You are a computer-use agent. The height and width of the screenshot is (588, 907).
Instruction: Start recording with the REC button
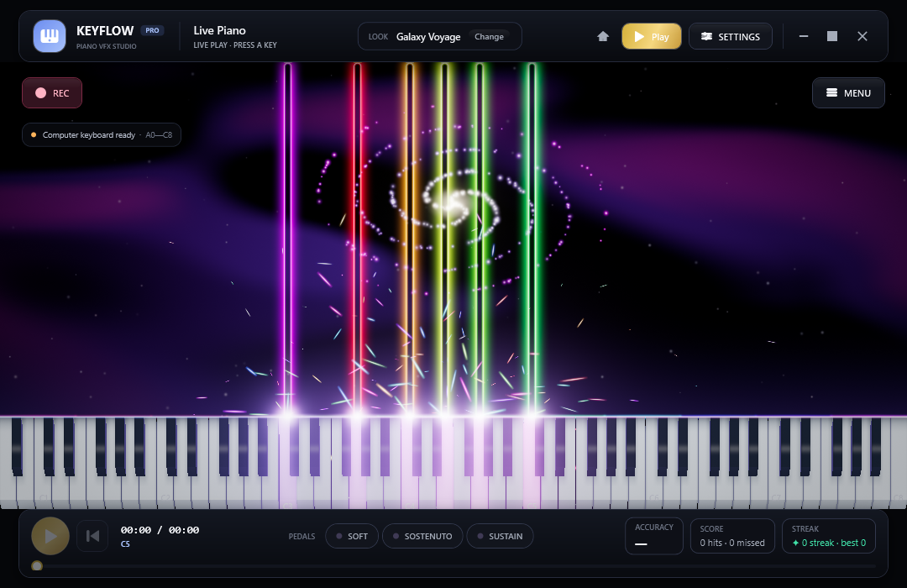[x=52, y=93]
